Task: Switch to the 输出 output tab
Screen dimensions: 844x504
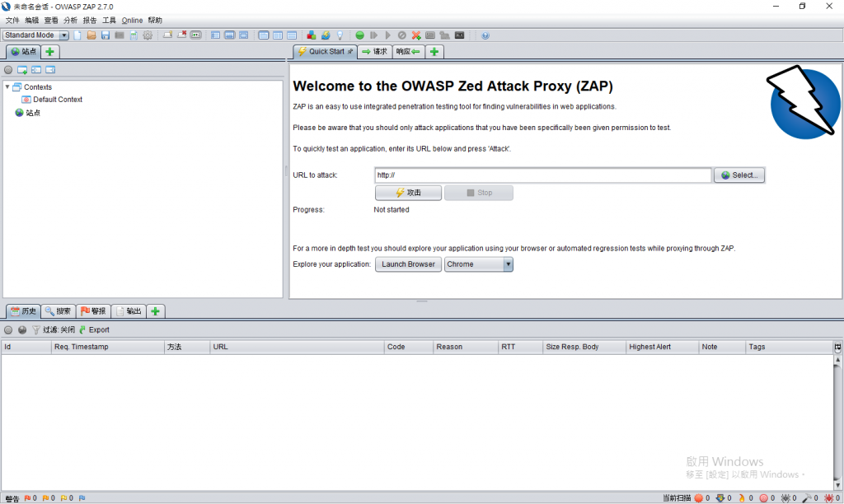Action: (129, 311)
